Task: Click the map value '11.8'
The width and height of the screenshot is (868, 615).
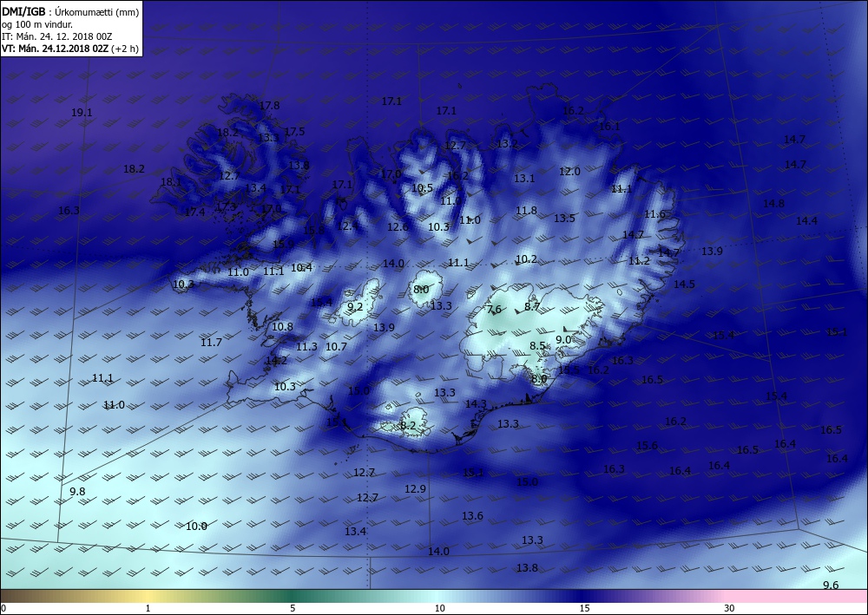Action: click(527, 210)
